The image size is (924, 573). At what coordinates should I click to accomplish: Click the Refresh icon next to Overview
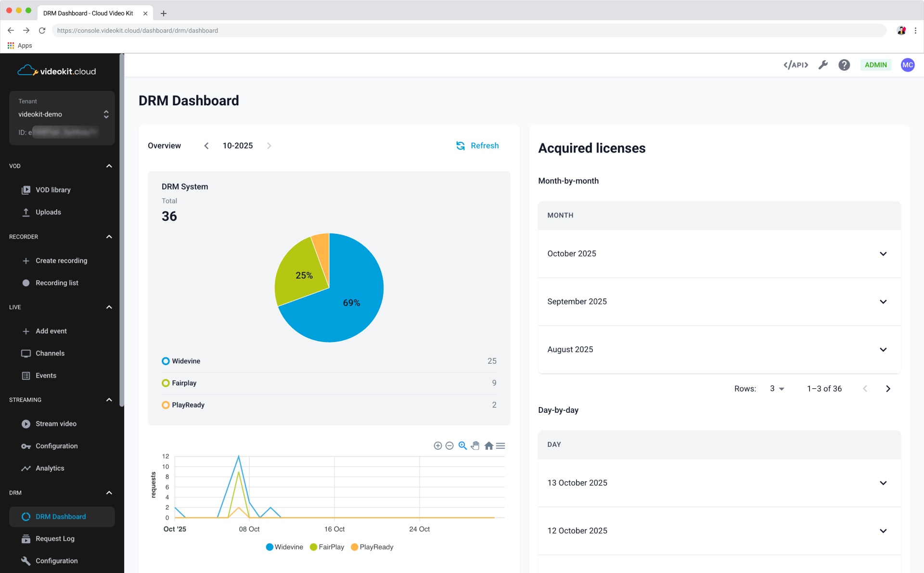460,145
